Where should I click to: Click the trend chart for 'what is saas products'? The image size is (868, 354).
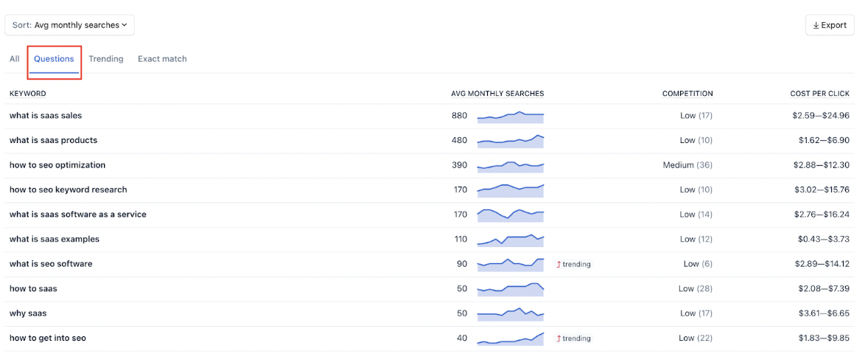[511, 141]
